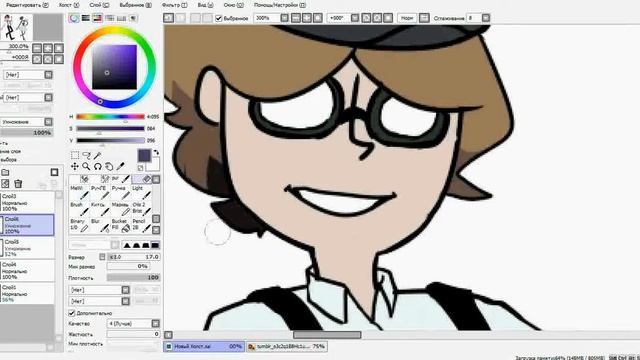Select layer Слой4
The width and height of the screenshot is (640, 360).
tap(27, 271)
